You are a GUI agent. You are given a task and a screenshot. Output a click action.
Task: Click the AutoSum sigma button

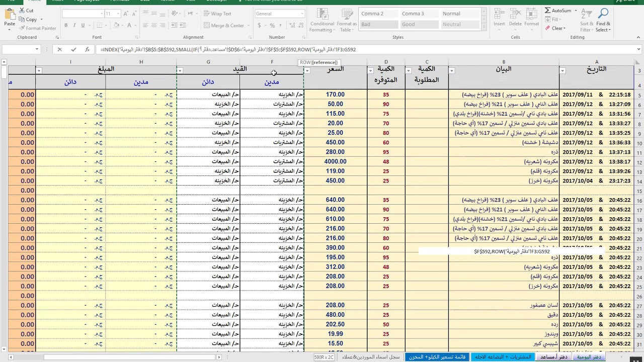[557, 11]
